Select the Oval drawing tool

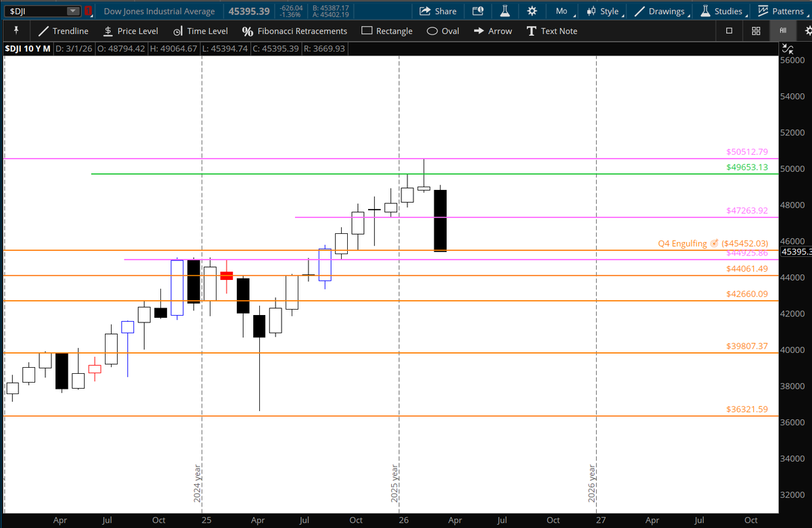443,31
